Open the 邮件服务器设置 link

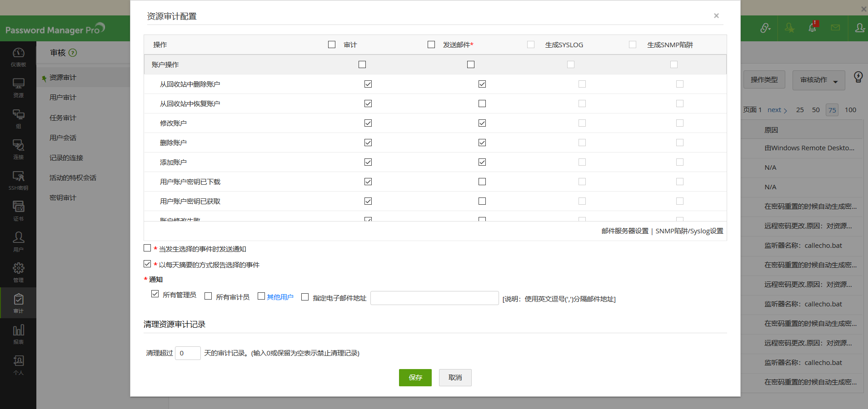(625, 231)
